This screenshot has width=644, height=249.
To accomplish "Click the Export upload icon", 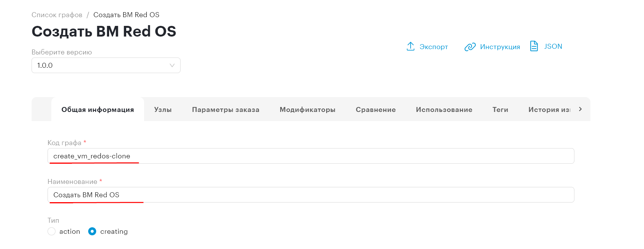I will point(411,46).
